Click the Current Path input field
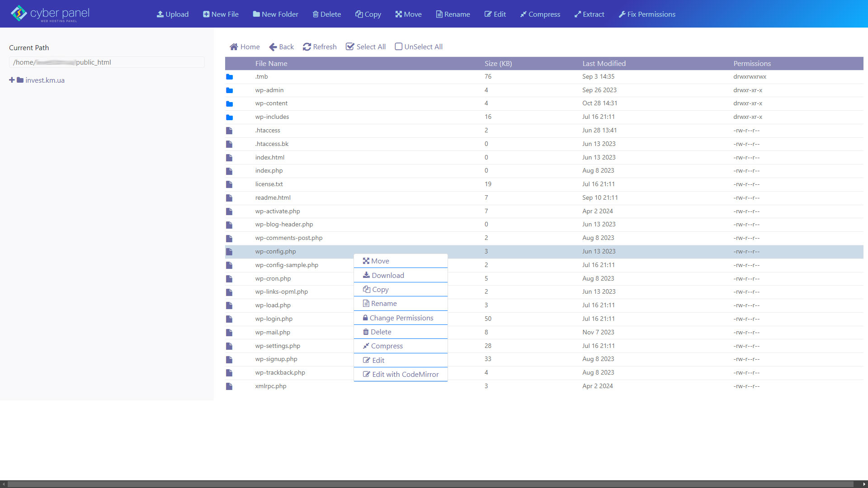Screen dimensions: 868x488 pos(107,62)
